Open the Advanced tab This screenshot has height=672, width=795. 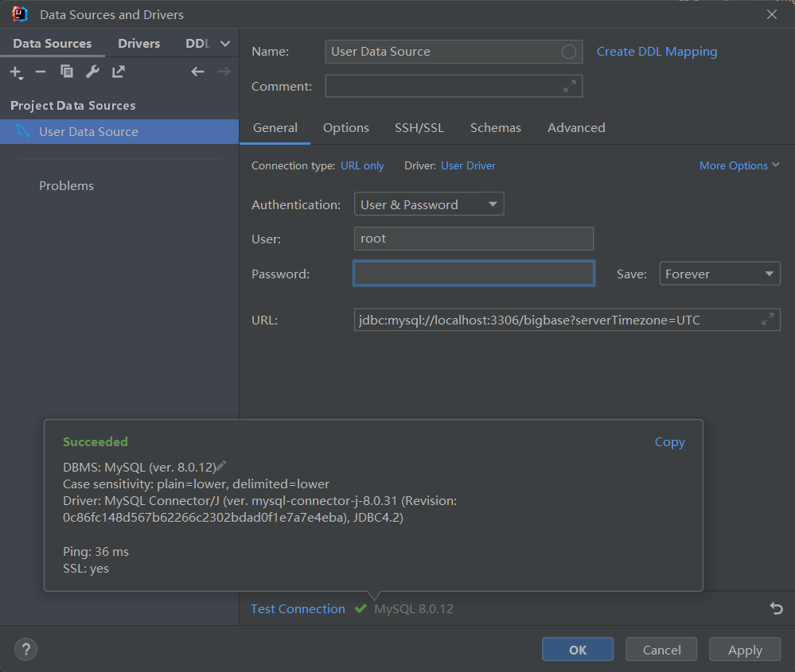coord(576,128)
